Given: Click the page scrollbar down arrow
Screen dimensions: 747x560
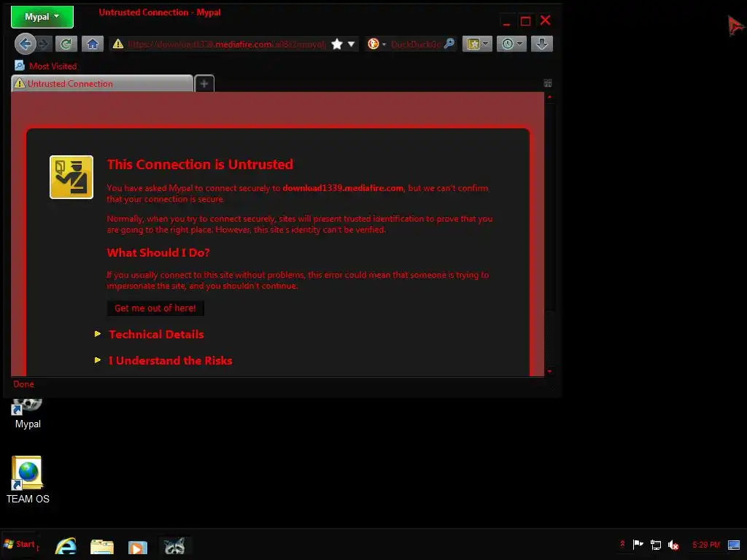Looking at the screenshot, I should [550, 371].
